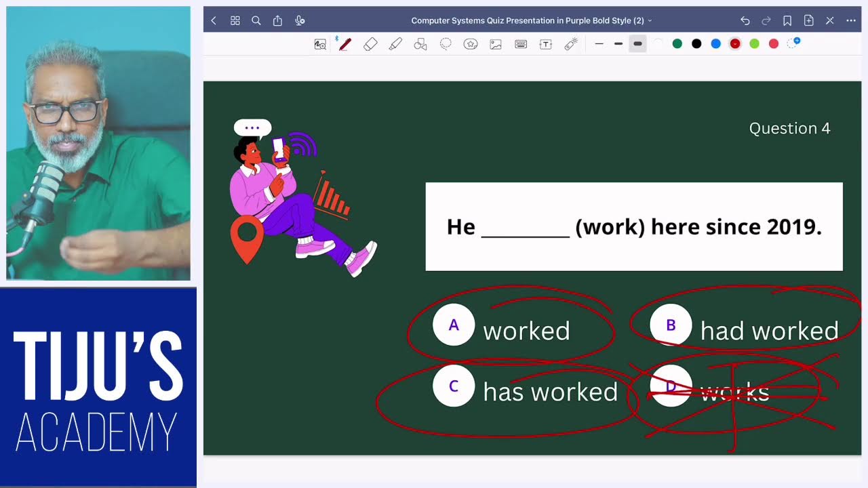Select answer option A circle
Image resolution: width=868 pixels, height=488 pixels.
point(454,325)
